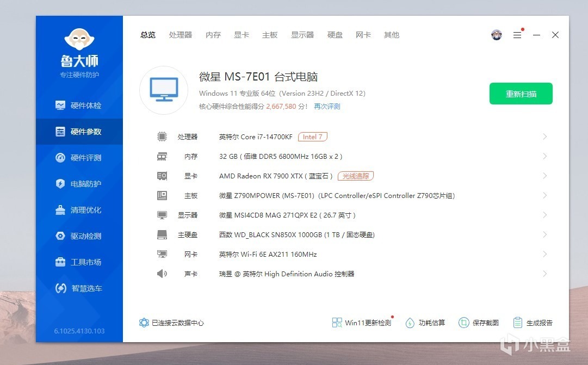The image size is (588, 365).
Task: Open 工具市场 tool market
Action: (79, 262)
